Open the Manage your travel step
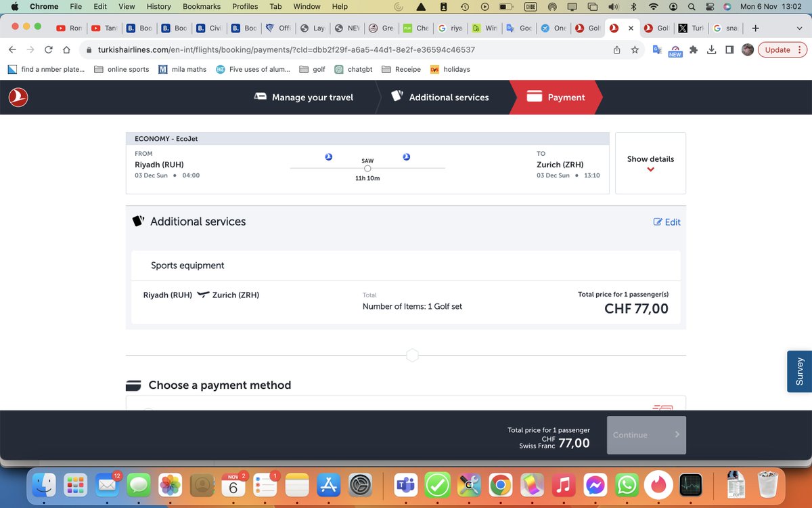The image size is (812, 508). coord(304,98)
